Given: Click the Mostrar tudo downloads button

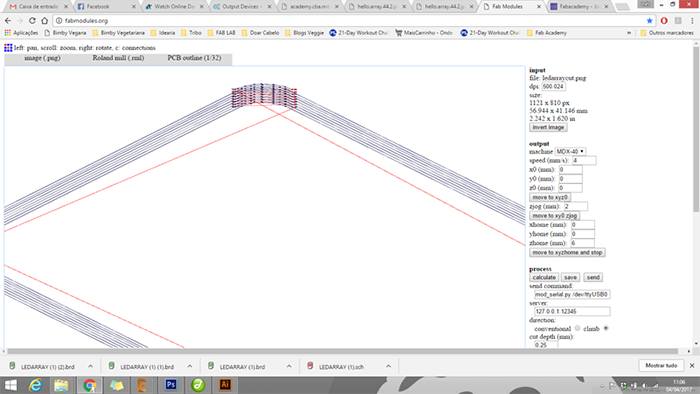Looking at the screenshot, I should [x=661, y=365].
